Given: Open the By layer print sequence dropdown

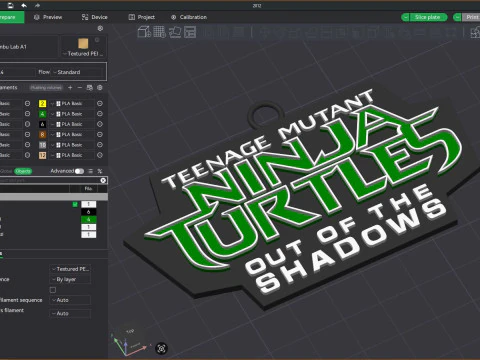Looking at the screenshot, I should (x=70, y=279).
